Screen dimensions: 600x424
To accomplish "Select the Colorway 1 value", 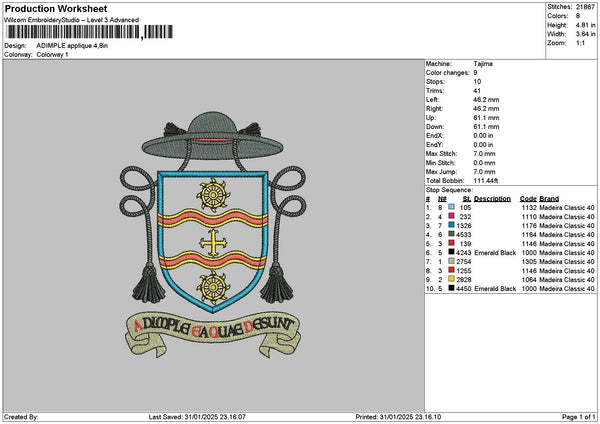I will tap(52, 54).
